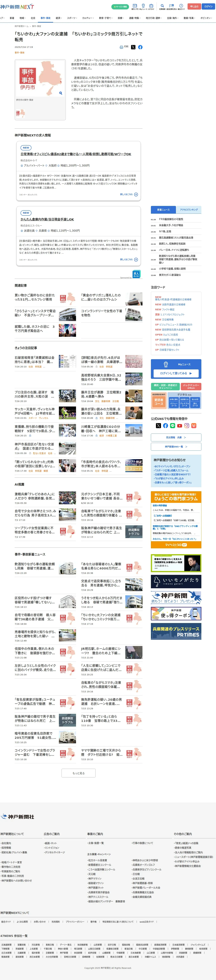Open the official YouTube channel icon
Viewport: 216px width, 980px height.
179,426
